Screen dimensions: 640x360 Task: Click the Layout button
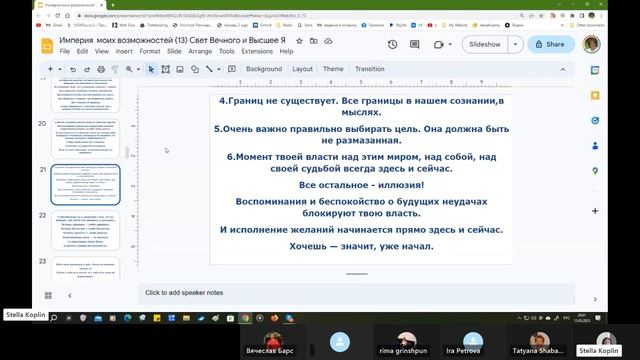(x=302, y=69)
